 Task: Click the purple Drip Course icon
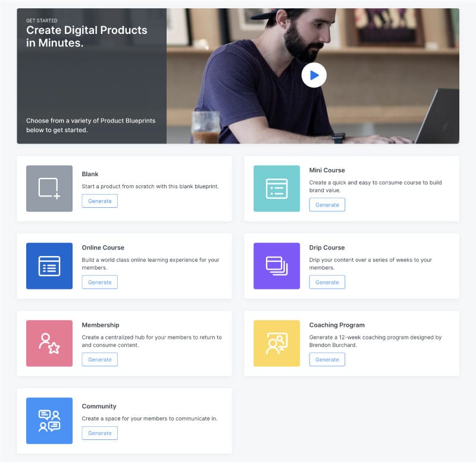(277, 266)
